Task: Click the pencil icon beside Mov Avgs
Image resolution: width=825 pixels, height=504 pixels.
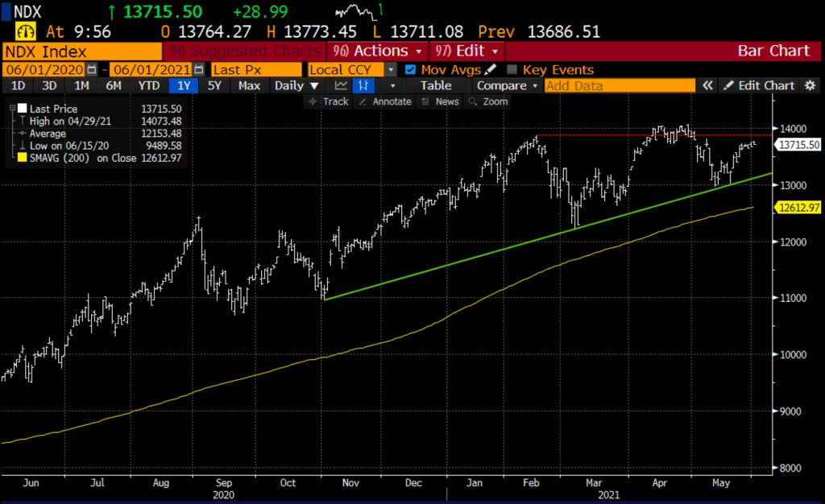Action: pos(490,70)
